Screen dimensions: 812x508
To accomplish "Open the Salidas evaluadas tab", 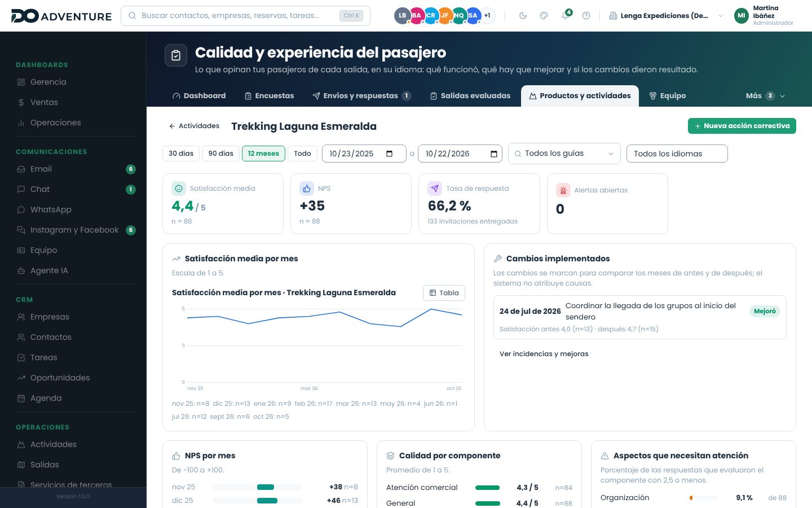I will click(x=470, y=96).
